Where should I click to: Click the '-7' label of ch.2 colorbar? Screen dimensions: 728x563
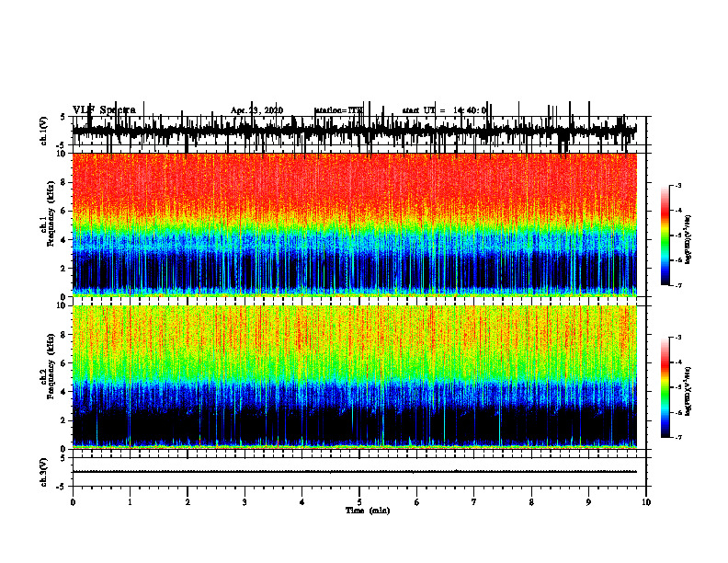click(678, 437)
